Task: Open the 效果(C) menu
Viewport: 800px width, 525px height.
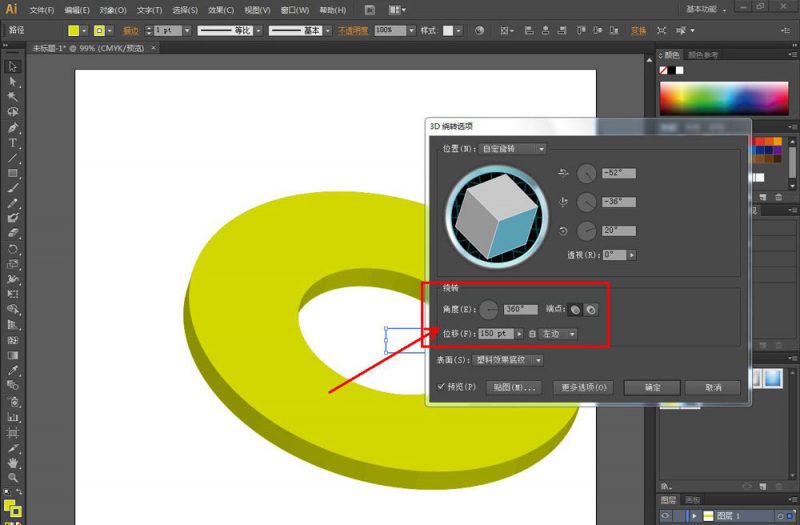Action: click(x=221, y=10)
